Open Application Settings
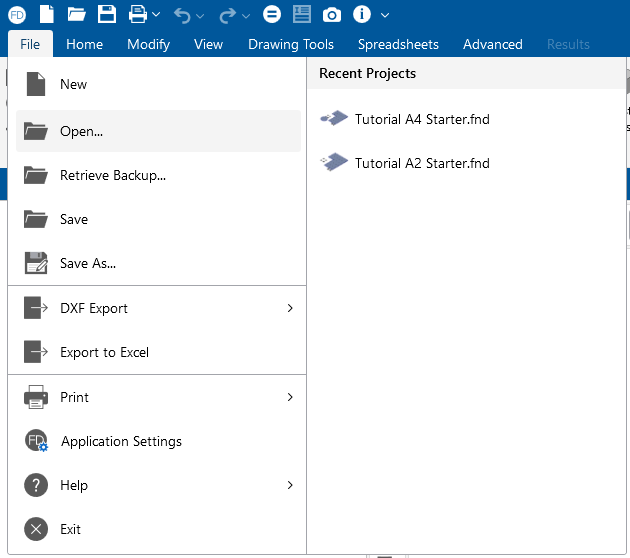 [121, 441]
